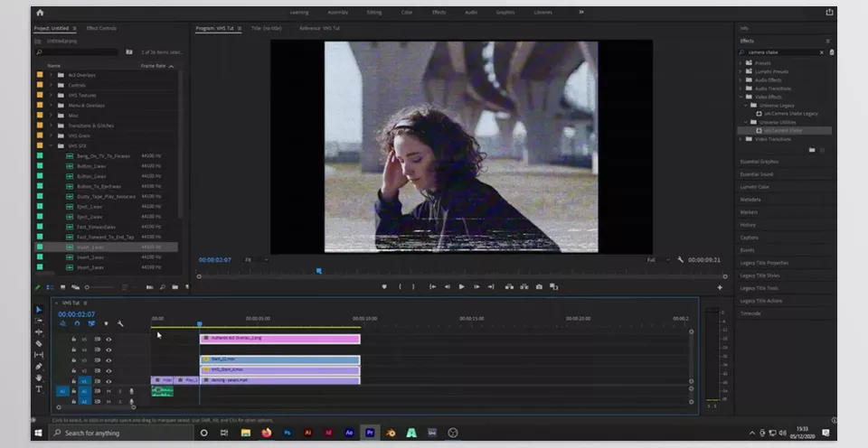Click Export Frame camera icon
The width and height of the screenshot is (868, 448).
click(x=539, y=286)
